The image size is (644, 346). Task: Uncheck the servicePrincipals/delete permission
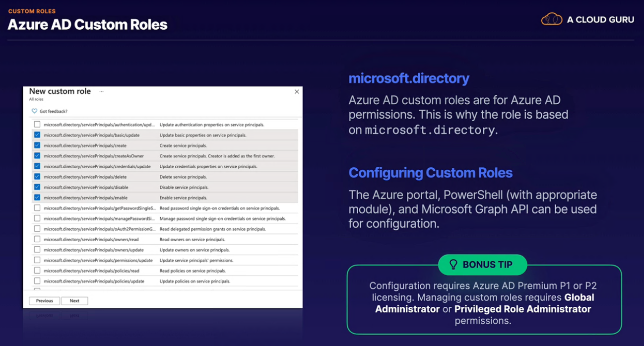tap(37, 177)
